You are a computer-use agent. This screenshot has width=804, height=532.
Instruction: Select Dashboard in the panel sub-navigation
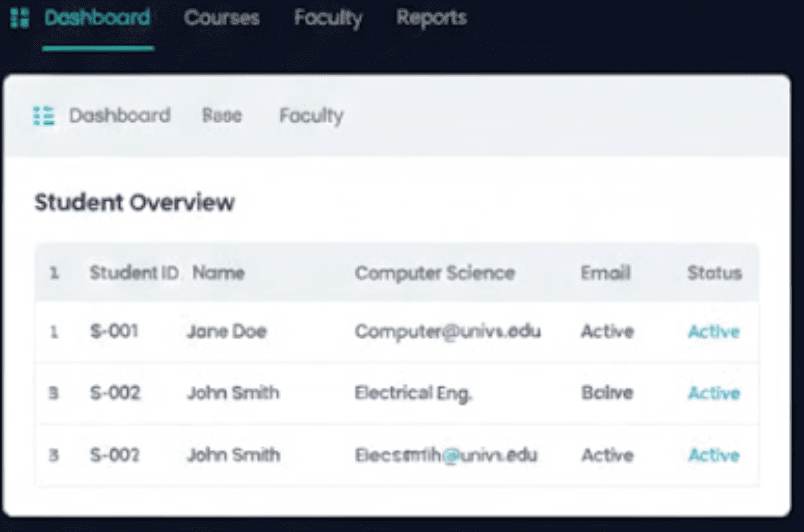[119, 116]
